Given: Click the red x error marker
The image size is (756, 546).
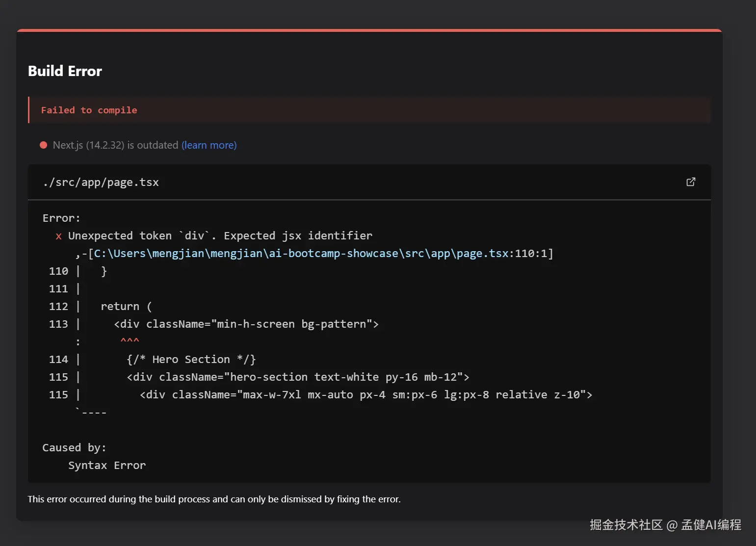Looking at the screenshot, I should click(59, 236).
